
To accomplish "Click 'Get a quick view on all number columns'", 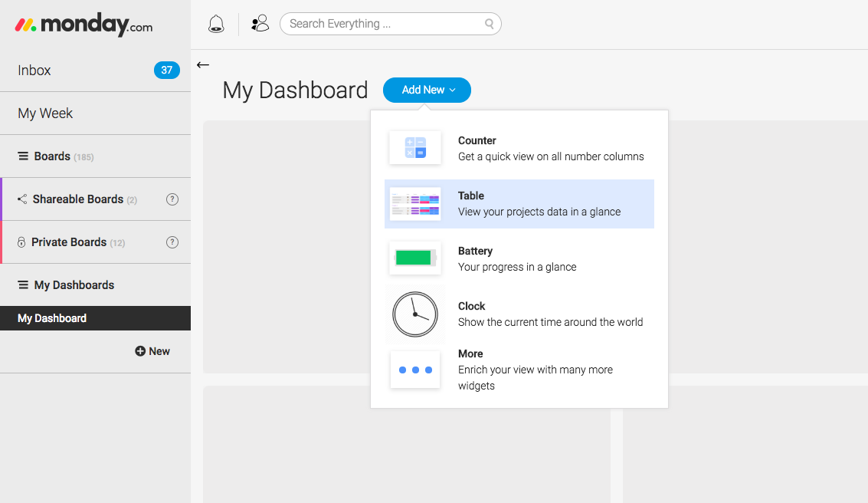I will tap(551, 156).
